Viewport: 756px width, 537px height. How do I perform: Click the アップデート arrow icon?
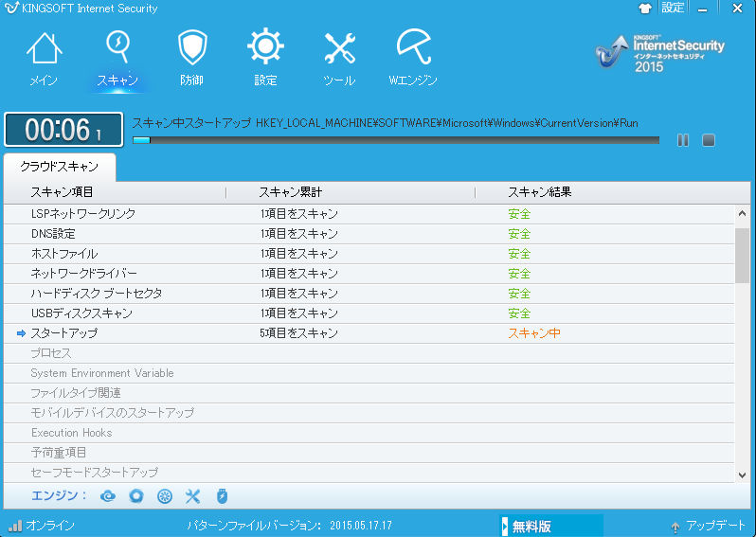(x=675, y=527)
